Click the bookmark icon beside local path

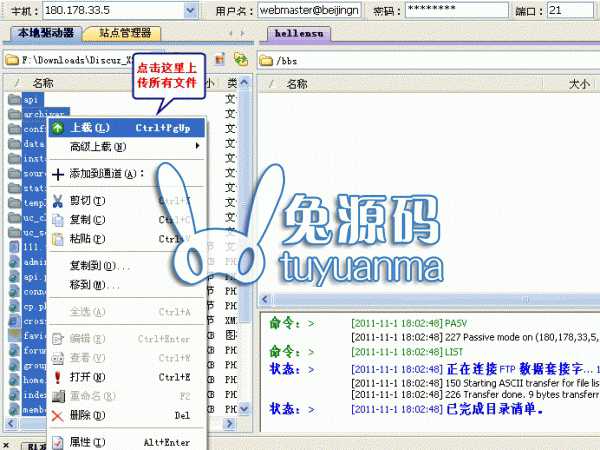tap(219, 60)
